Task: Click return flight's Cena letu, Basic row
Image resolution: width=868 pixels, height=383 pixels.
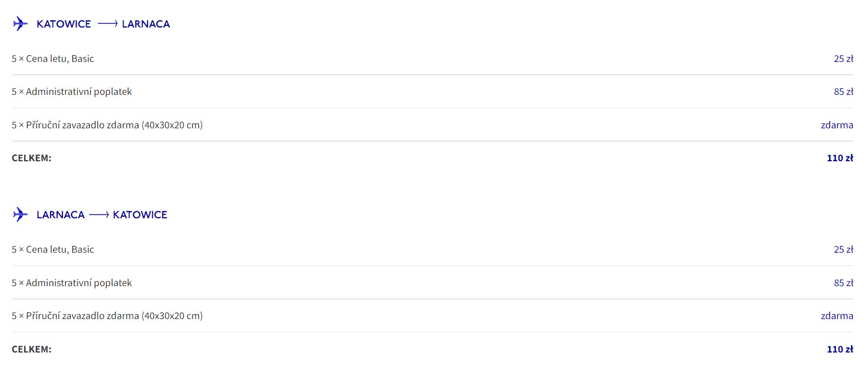Action: (x=433, y=249)
